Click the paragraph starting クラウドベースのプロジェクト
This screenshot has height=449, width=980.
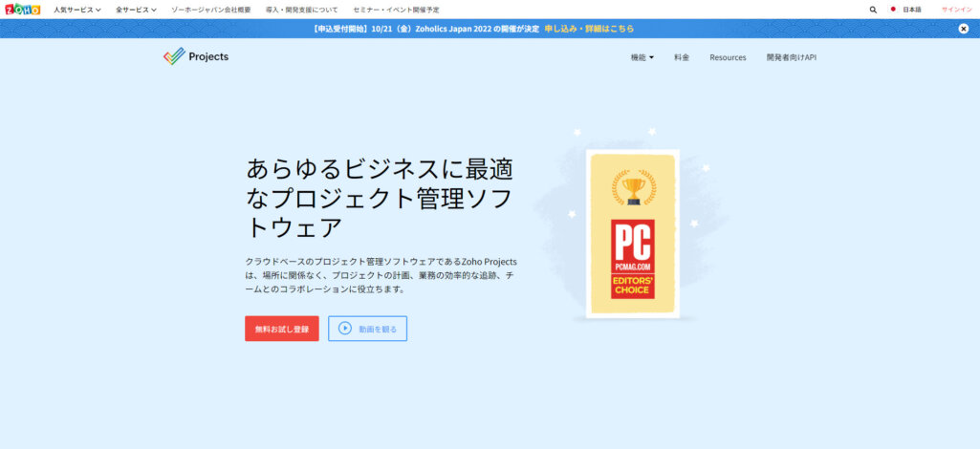(x=381, y=275)
